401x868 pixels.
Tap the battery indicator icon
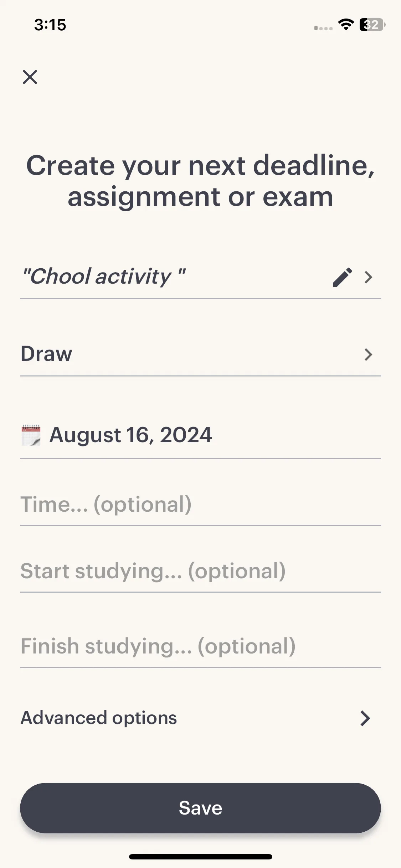pyautogui.click(x=372, y=25)
